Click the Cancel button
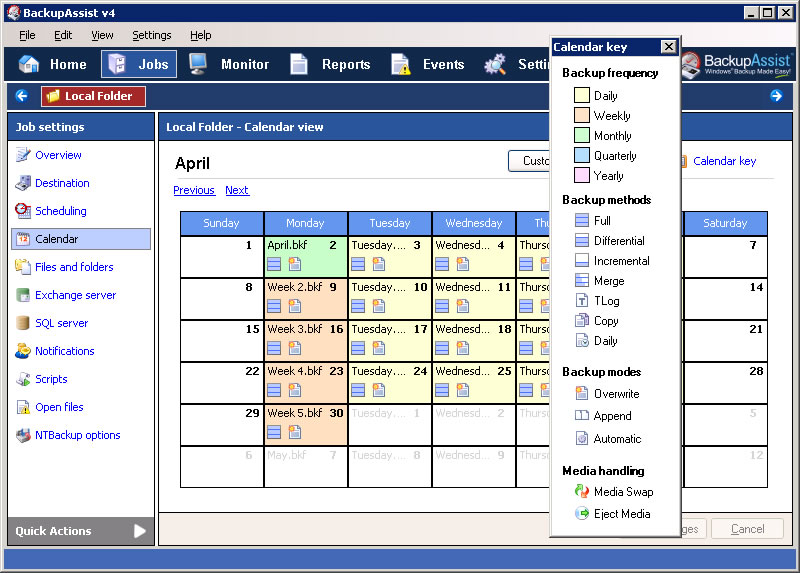 point(747,529)
